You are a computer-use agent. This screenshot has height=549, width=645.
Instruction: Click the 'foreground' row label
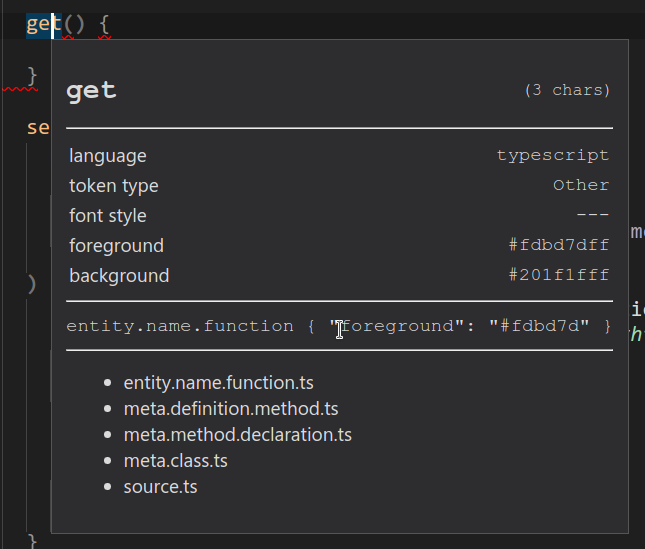tap(116, 246)
